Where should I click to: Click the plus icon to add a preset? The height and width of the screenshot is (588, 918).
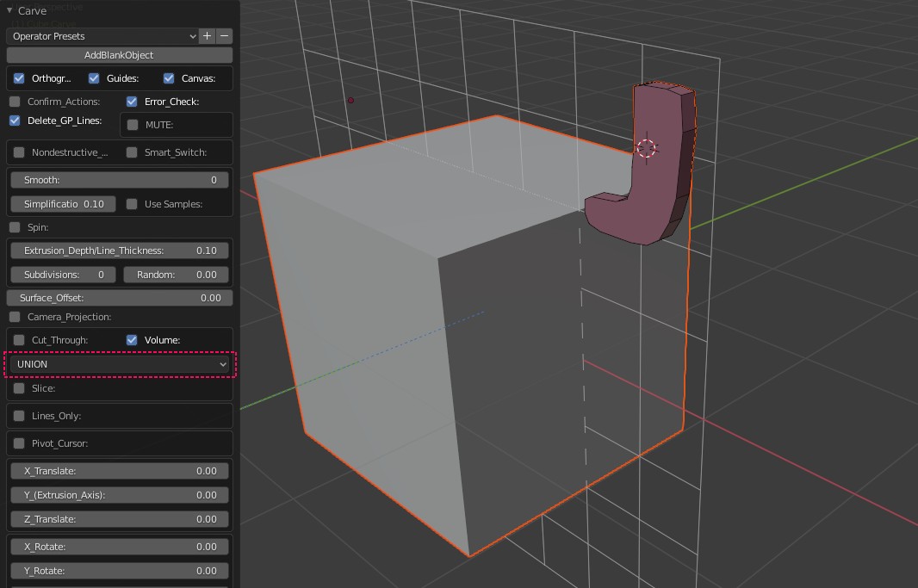[x=207, y=36]
